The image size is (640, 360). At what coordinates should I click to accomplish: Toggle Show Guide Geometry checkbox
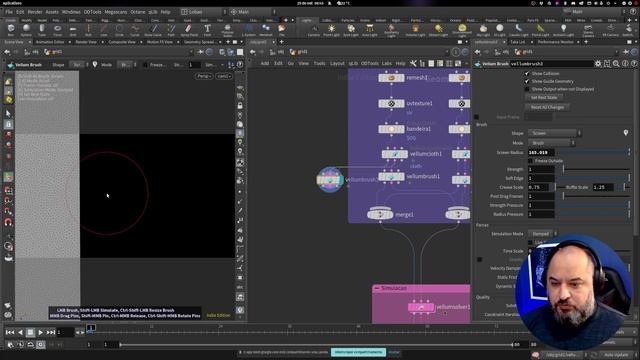point(527,81)
